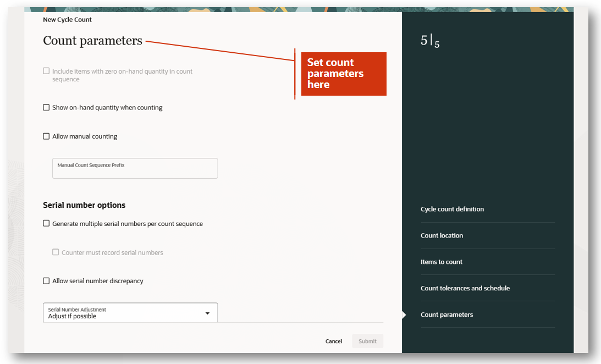Click the New Cycle Count title

[x=67, y=20]
